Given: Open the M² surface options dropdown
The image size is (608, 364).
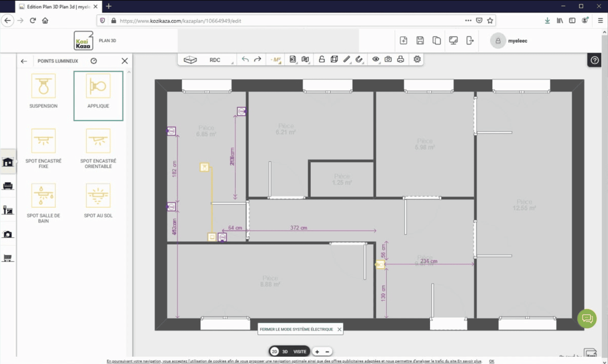Looking at the screenshot, I should 276,60.
